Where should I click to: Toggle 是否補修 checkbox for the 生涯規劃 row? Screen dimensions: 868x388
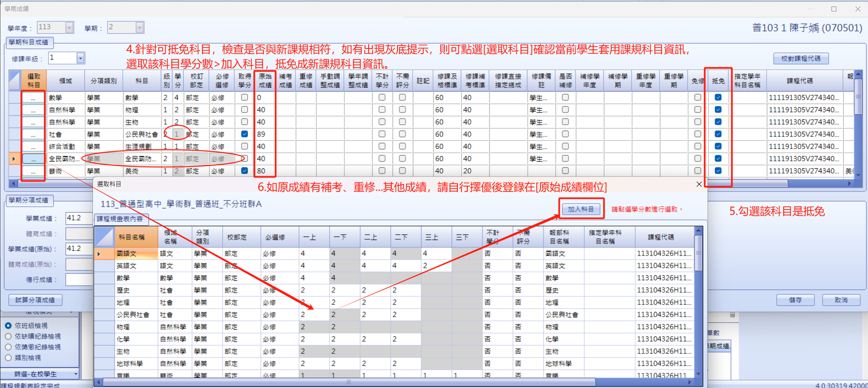[x=565, y=146]
